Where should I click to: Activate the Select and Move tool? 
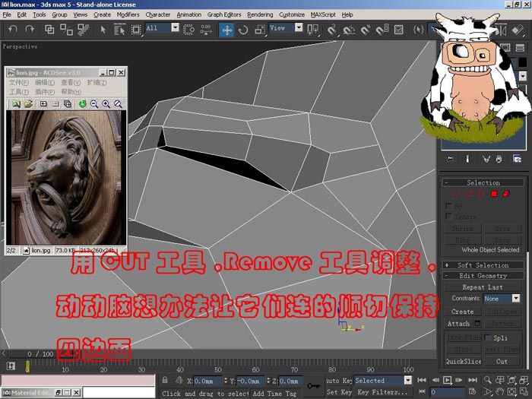226,30
